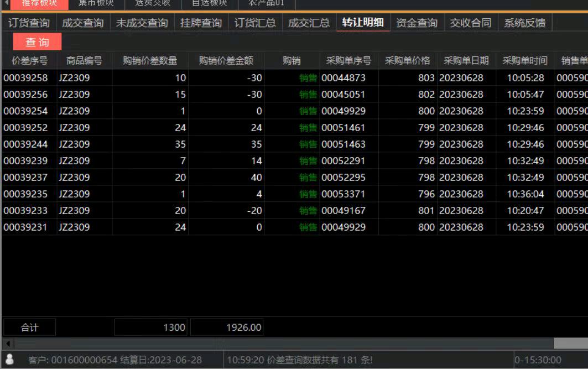Open the 资金查询 tab
The width and height of the screenshot is (588, 369).
tap(417, 23)
